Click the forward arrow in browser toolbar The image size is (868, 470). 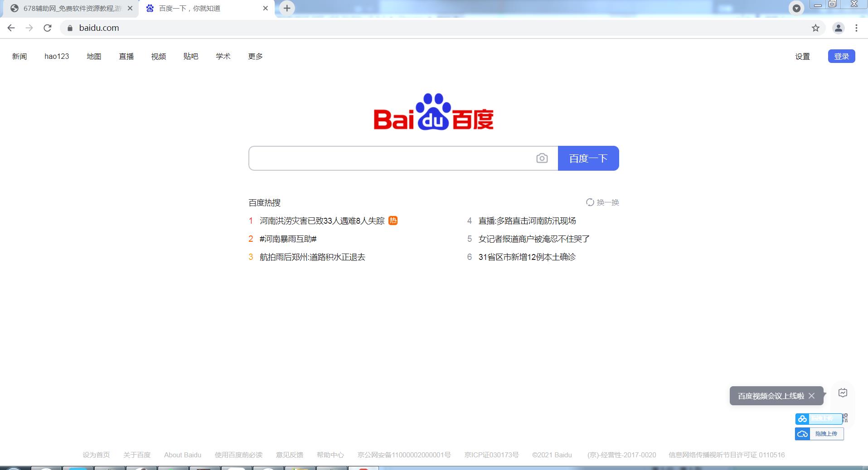(29, 28)
